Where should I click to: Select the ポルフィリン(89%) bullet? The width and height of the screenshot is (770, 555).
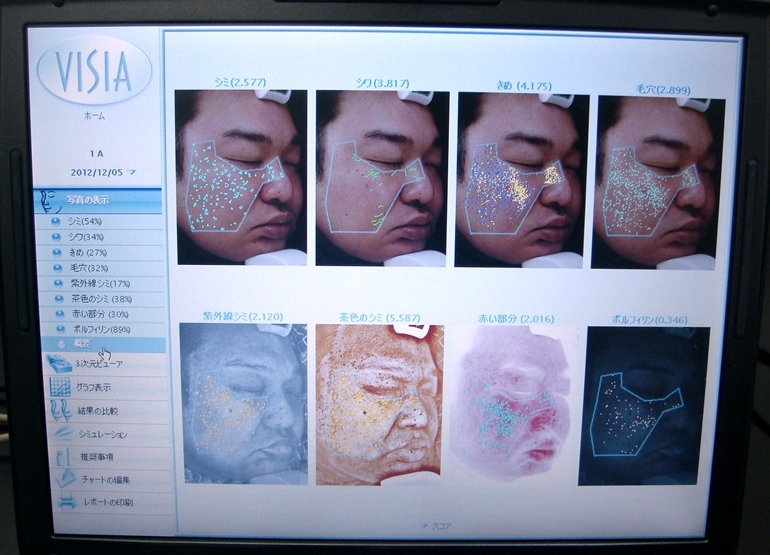tap(60, 329)
